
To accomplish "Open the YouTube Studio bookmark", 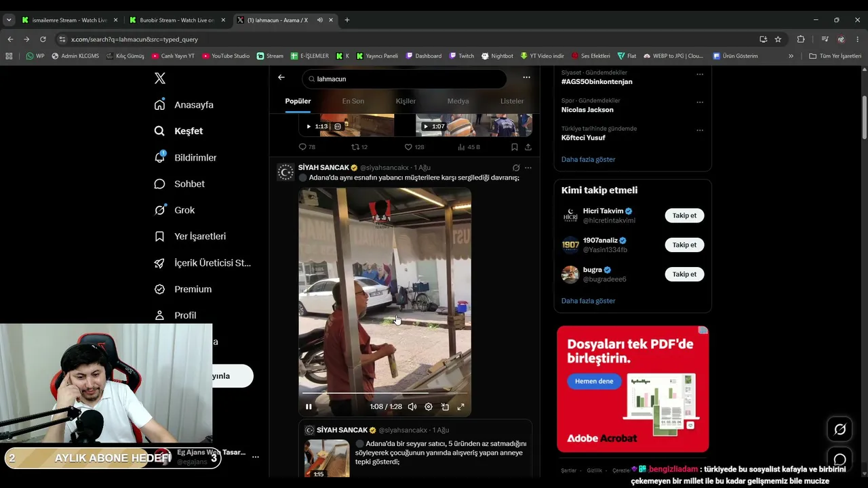I will point(226,56).
